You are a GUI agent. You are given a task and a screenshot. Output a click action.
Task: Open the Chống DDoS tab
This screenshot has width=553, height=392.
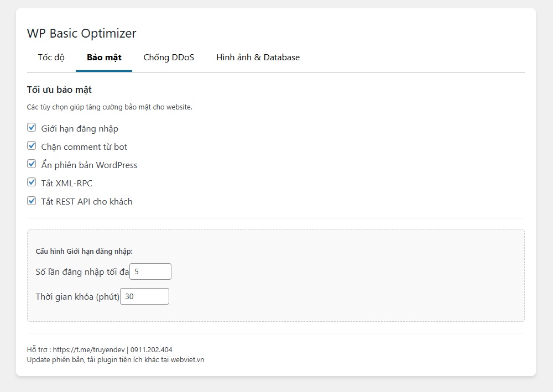click(169, 58)
